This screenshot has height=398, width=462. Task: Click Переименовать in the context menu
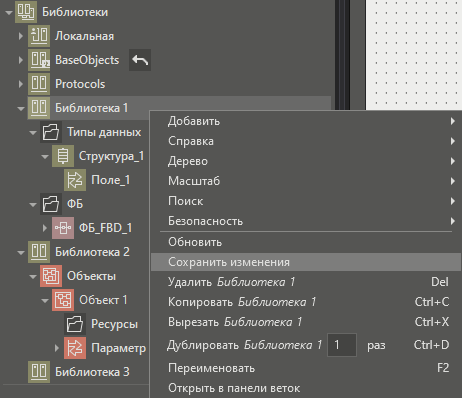[306, 368]
